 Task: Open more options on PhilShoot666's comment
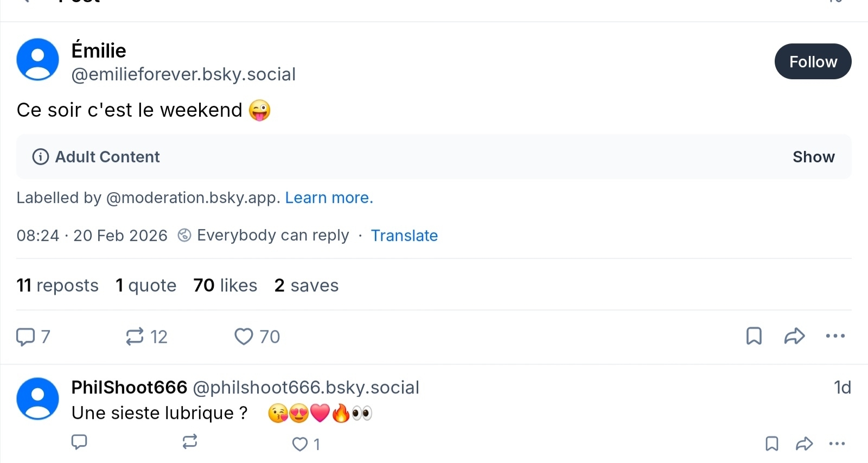pyautogui.click(x=837, y=444)
